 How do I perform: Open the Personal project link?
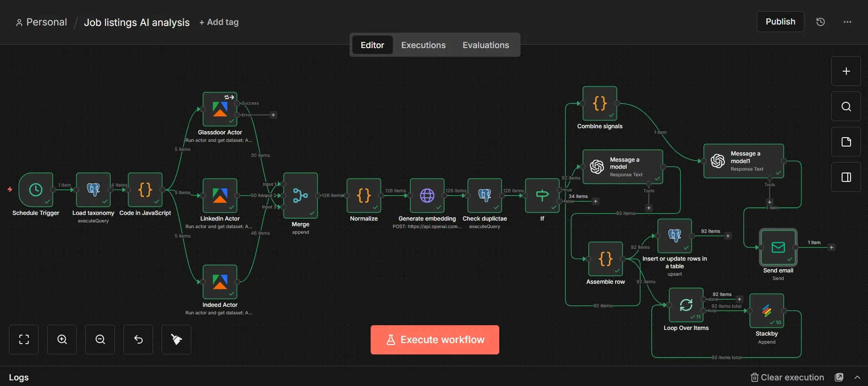click(41, 22)
